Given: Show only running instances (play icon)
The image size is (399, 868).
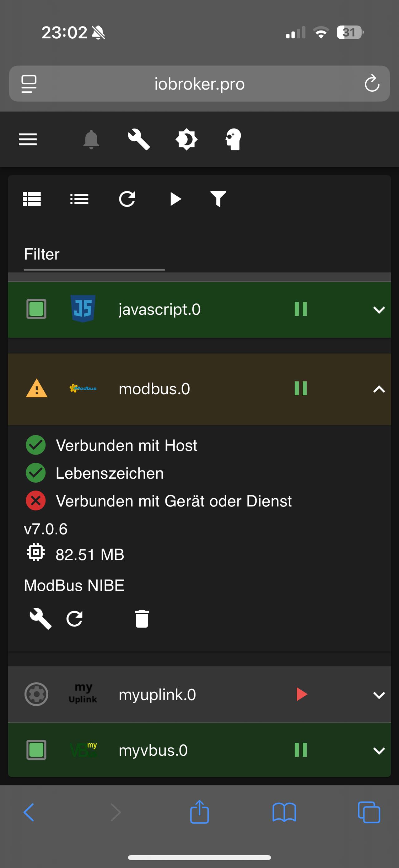Looking at the screenshot, I should (175, 199).
